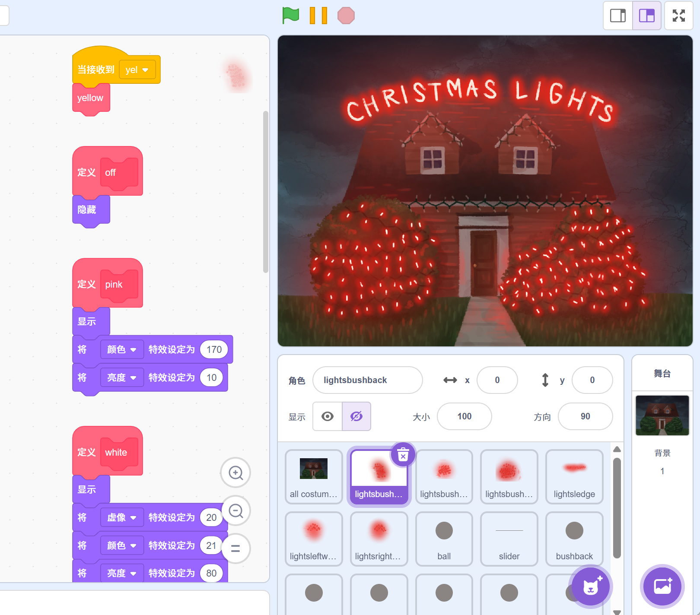Image resolution: width=700 pixels, height=615 pixels.
Task: Open the effect dropdown in block set to 20
Action: pyautogui.click(x=122, y=517)
